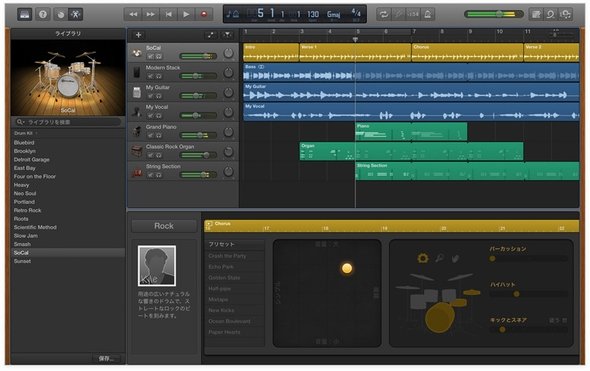The image size is (590, 371).
Task: Select Brooklyn kit in the library list
Action: (x=25, y=151)
